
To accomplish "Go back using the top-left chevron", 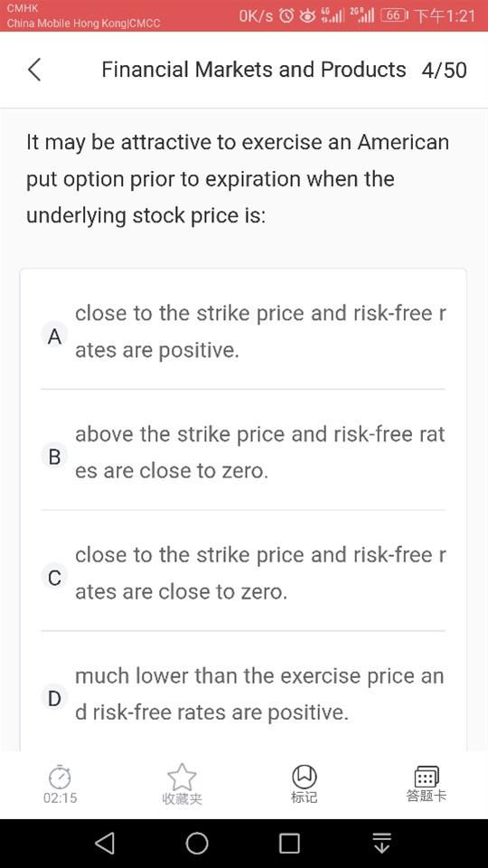I will [x=34, y=70].
